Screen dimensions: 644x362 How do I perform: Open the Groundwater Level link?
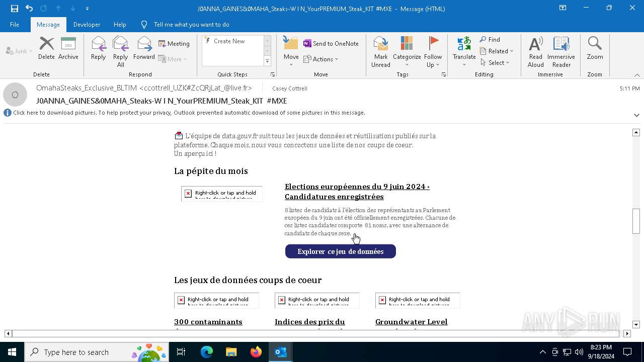pos(412,322)
